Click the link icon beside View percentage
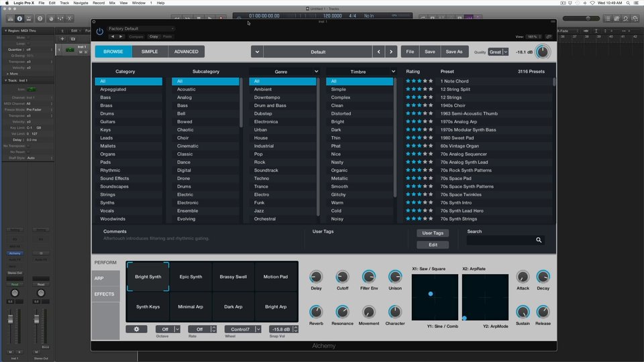 tap(549, 36)
